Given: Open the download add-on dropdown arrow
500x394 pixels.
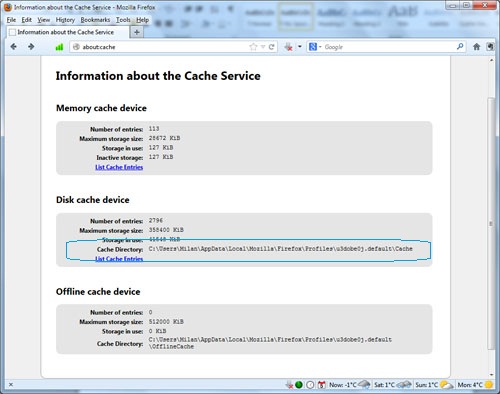Looking at the screenshot, I should click(300, 47).
